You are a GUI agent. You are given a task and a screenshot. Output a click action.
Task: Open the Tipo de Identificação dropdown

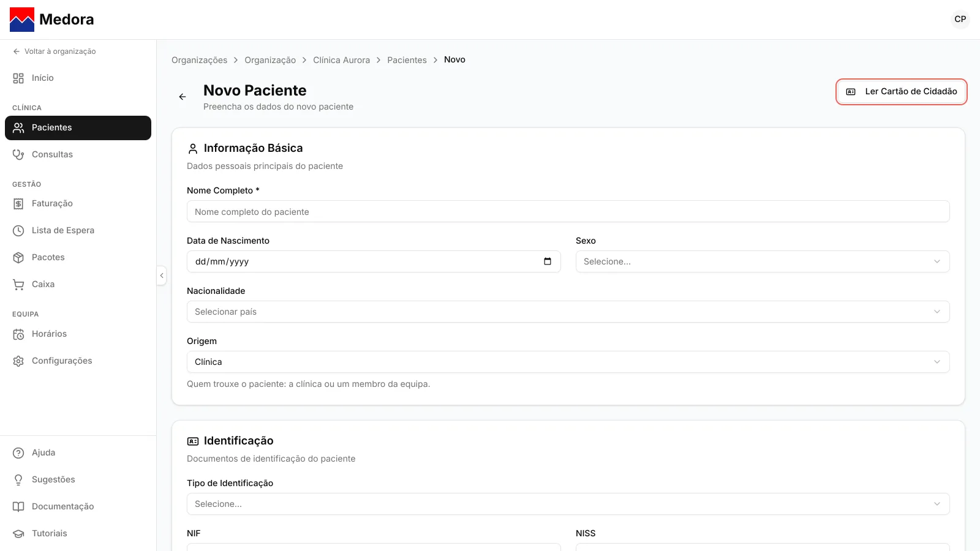[568, 504]
